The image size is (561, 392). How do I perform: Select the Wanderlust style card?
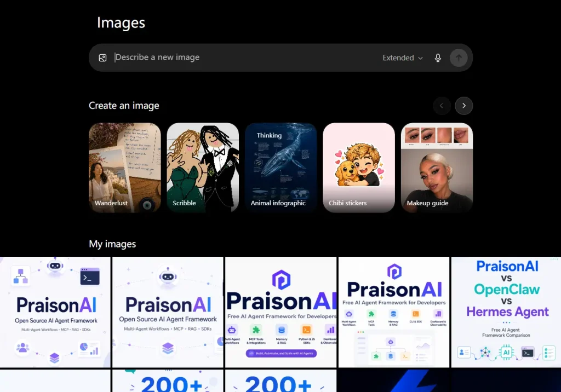click(125, 168)
